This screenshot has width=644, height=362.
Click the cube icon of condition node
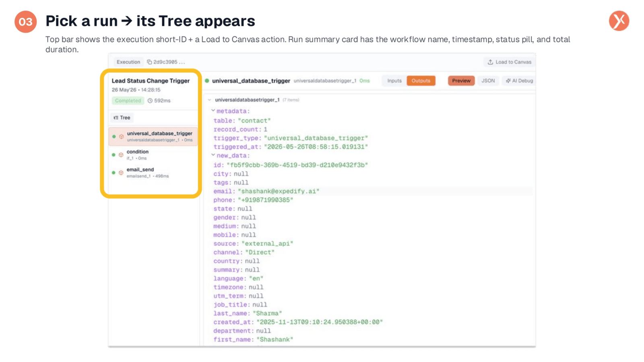121,155
